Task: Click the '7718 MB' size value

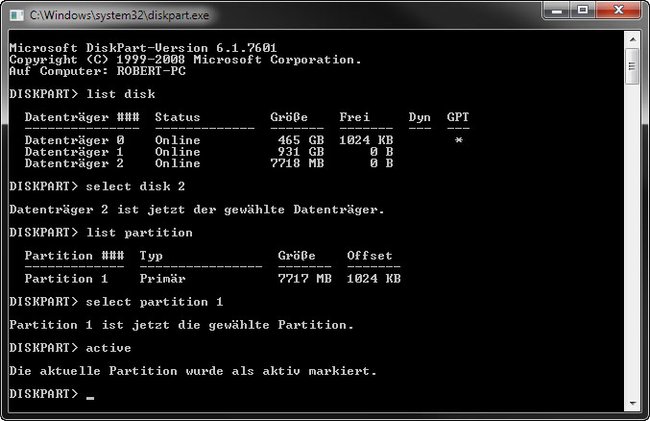Action: tap(297, 163)
